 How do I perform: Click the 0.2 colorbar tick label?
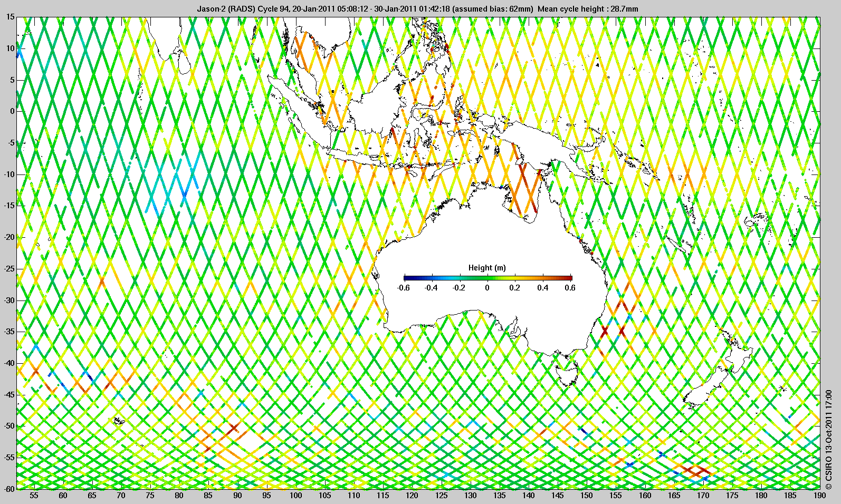pos(515,288)
